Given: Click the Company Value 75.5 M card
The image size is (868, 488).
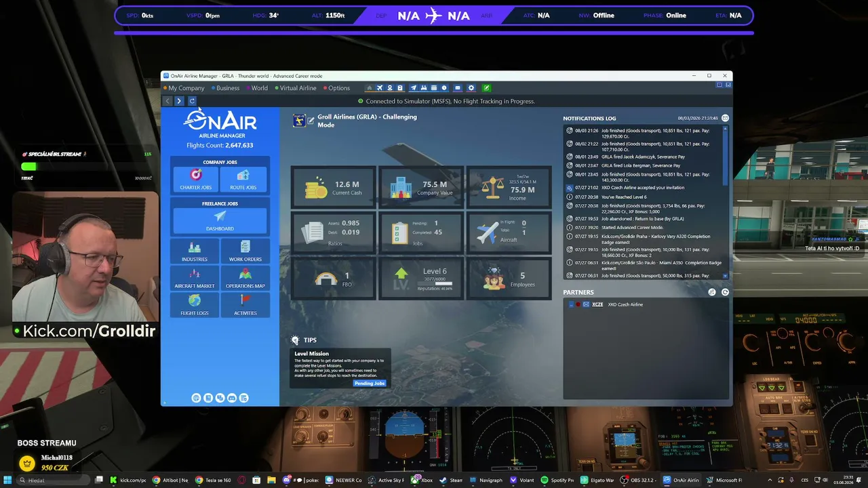Looking at the screenshot, I should coord(421,187).
